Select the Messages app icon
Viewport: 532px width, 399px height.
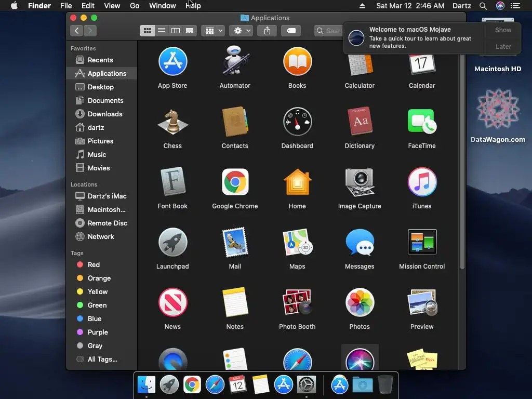(x=360, y=242)
